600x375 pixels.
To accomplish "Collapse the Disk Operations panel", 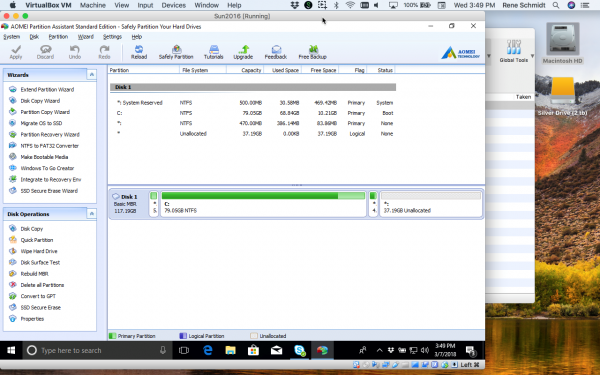I will tap(91, 214).
